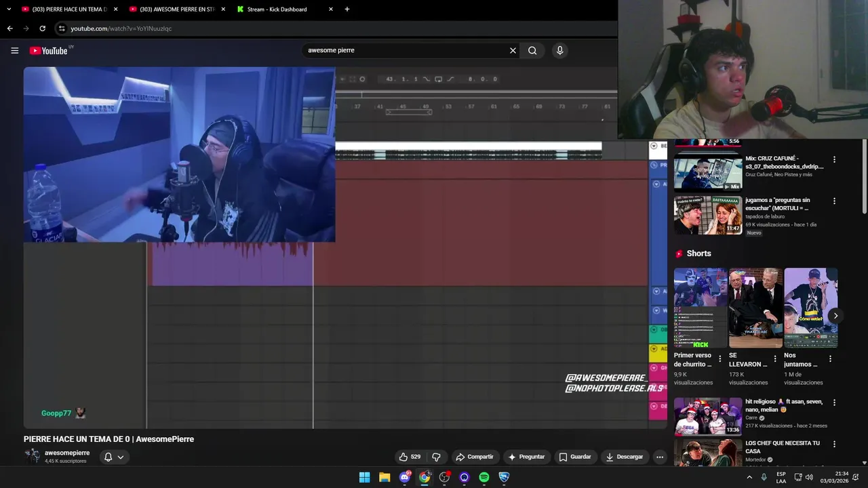Click the address bar URL

[x=121, y=28]
